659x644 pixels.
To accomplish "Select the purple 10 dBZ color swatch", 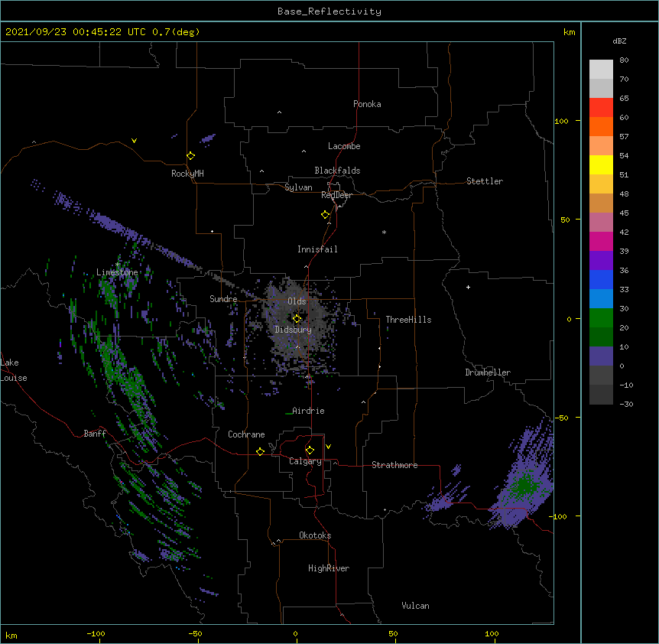I will pyautogui.click(x=601, y=356).
